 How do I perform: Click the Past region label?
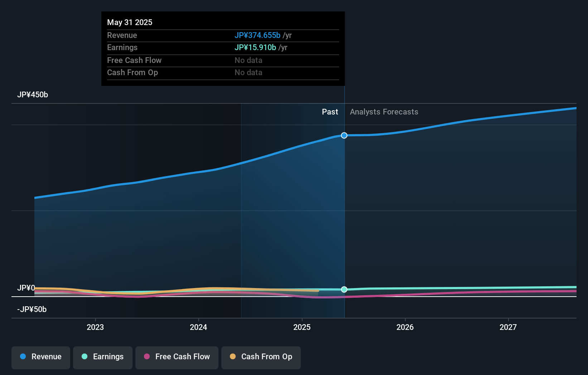pos(330,112)
